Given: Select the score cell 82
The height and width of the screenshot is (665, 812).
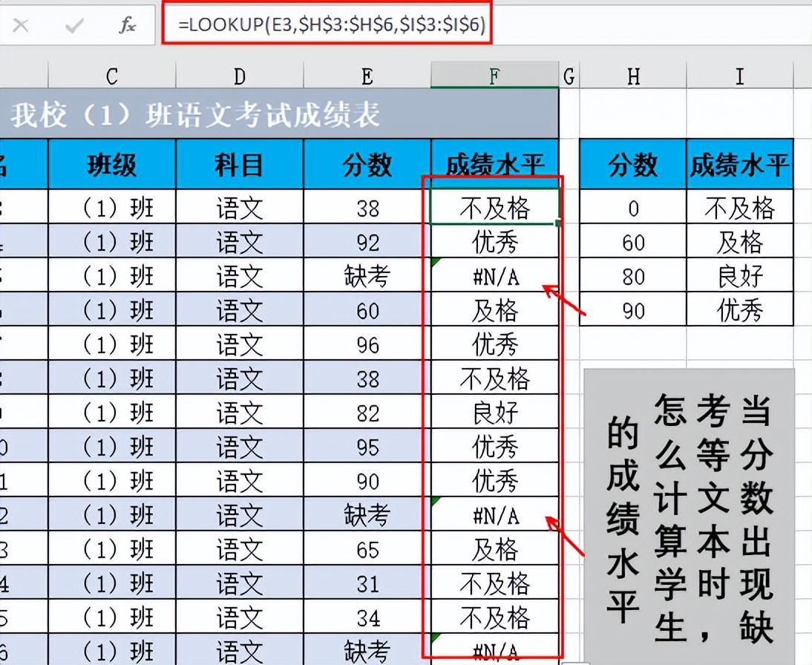Looking at the screenshot, I should pos(367,413).
